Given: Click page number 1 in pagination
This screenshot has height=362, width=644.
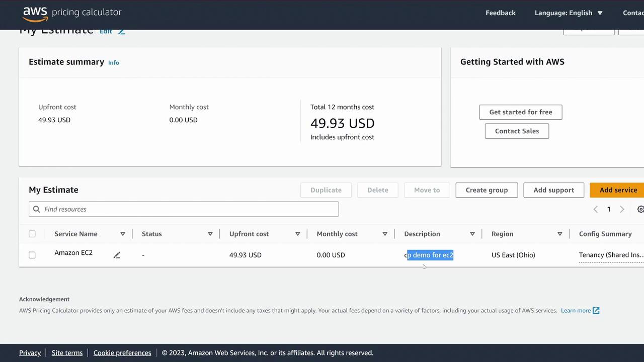Looking at the screenshot, I should (x=609, y=209).
